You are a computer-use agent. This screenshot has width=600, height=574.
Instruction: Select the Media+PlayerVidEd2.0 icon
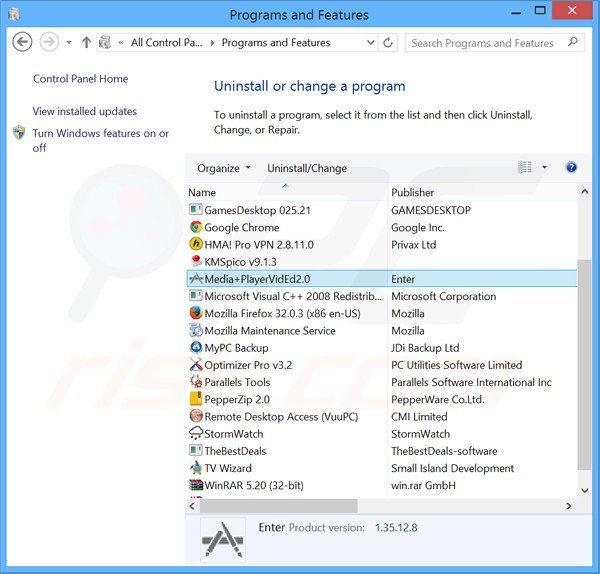196,279
